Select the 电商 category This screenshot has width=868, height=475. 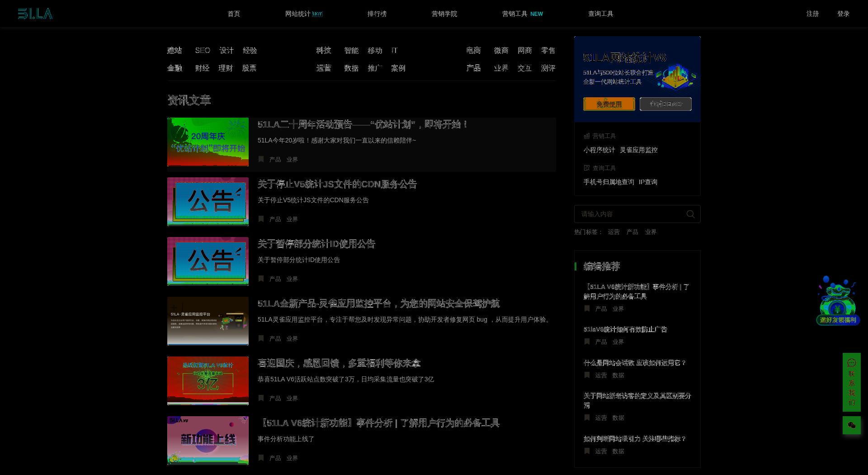tap(474, 50)
